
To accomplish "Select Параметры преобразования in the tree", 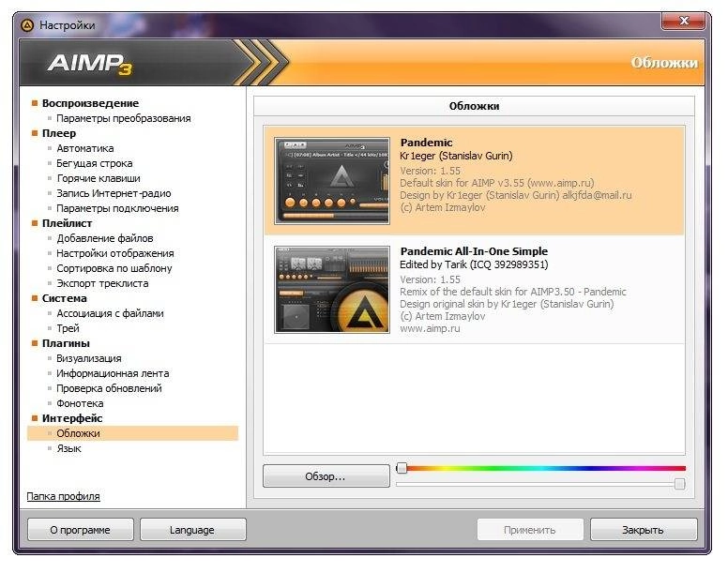I will pyautogui.click(x=124, y=118).
